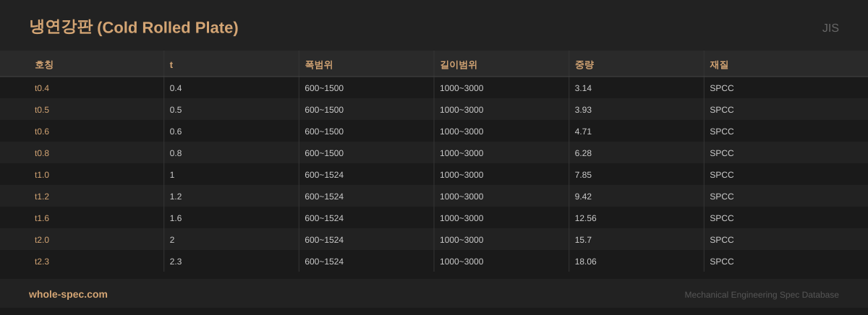Select the t0.6 designation entry
This screenshot has height=315, width=868.
[x=42, y=131]
